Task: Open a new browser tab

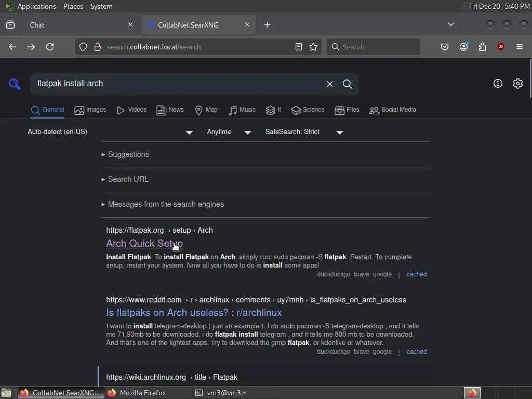Action: [x=268, y=25]
